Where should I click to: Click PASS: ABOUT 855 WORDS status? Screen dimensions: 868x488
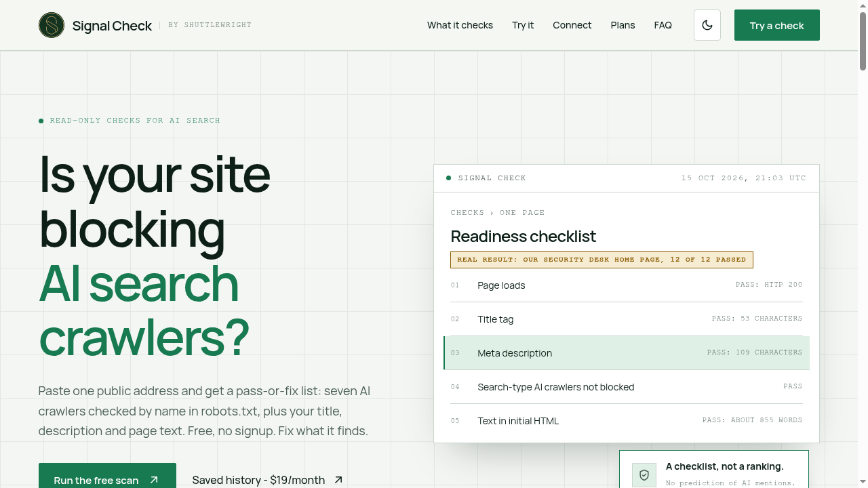[x=752, y=420]
